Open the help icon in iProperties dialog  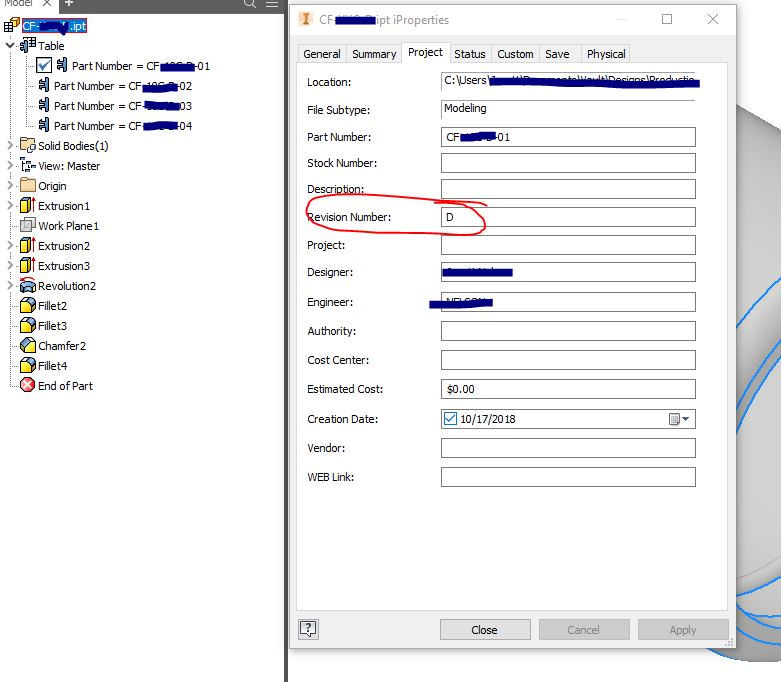point(308,629)
